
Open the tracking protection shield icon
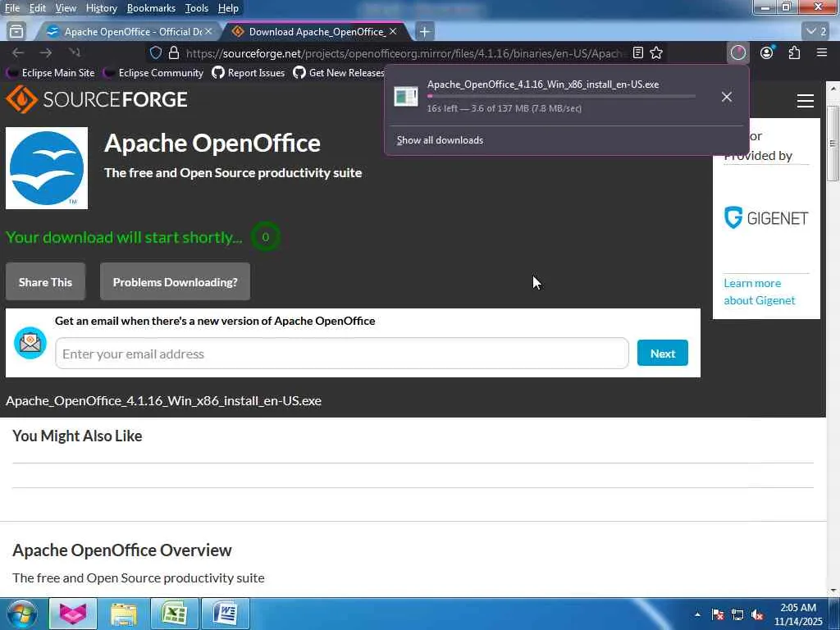tap(156, 52)
